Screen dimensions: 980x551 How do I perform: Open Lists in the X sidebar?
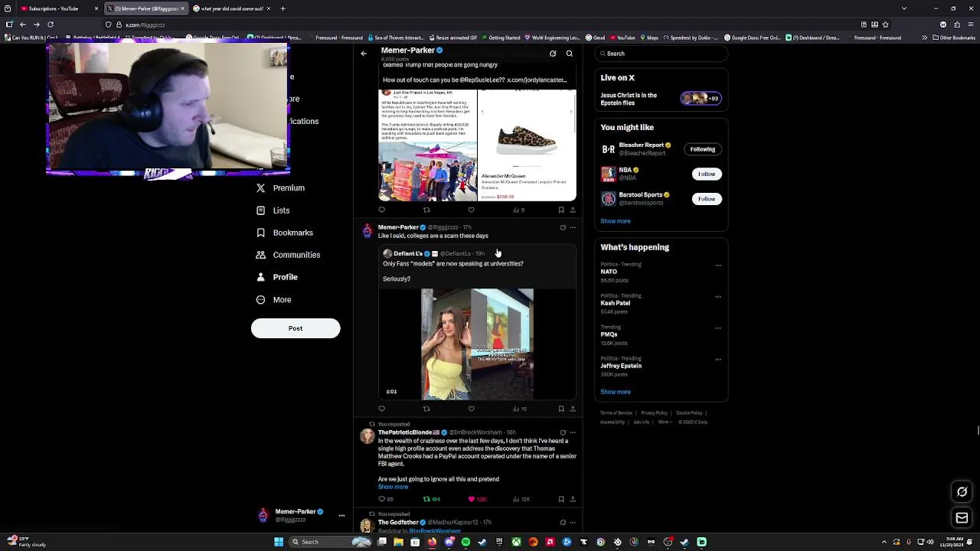click(x=273, y=210)
